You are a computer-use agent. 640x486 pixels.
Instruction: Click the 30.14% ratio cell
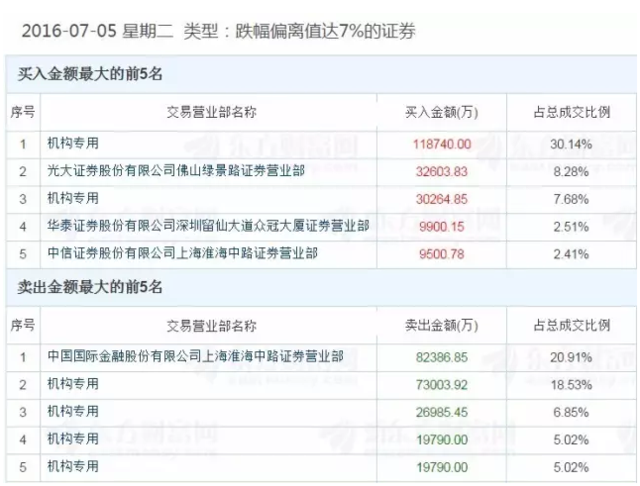coord(571,144)
